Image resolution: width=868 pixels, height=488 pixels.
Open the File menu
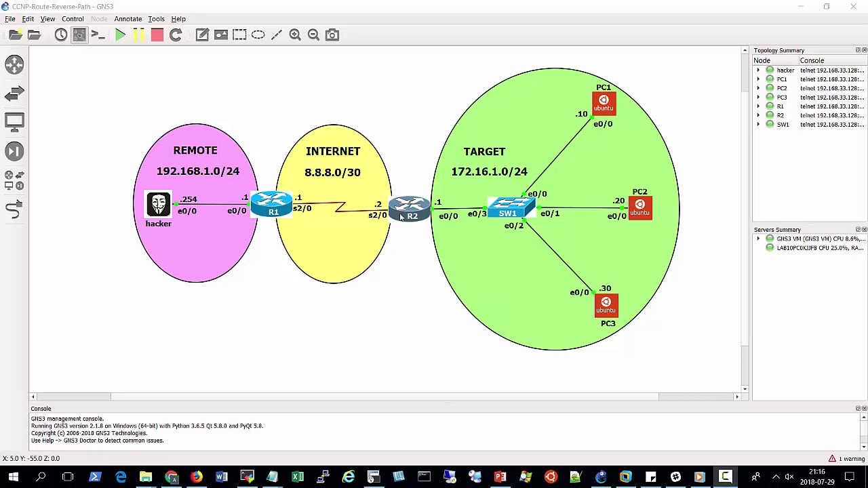[10, 19]
